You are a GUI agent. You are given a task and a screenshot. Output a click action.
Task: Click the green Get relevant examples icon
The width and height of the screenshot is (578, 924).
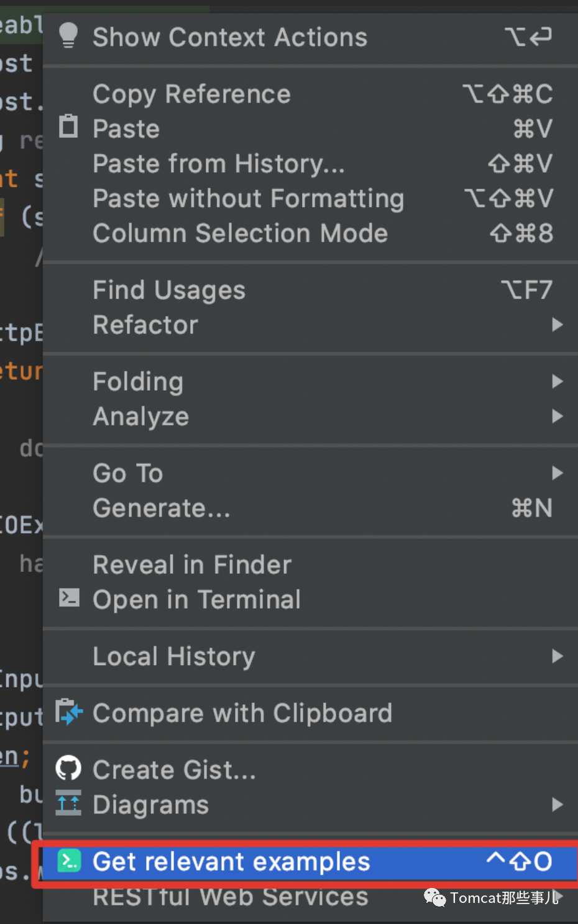(69, 861)
